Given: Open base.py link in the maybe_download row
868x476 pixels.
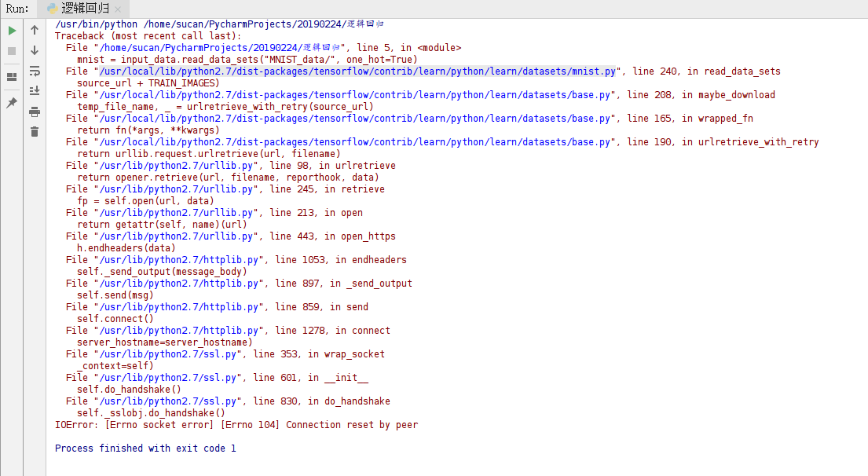Looking at the screenshot, I should pos(354,95).
